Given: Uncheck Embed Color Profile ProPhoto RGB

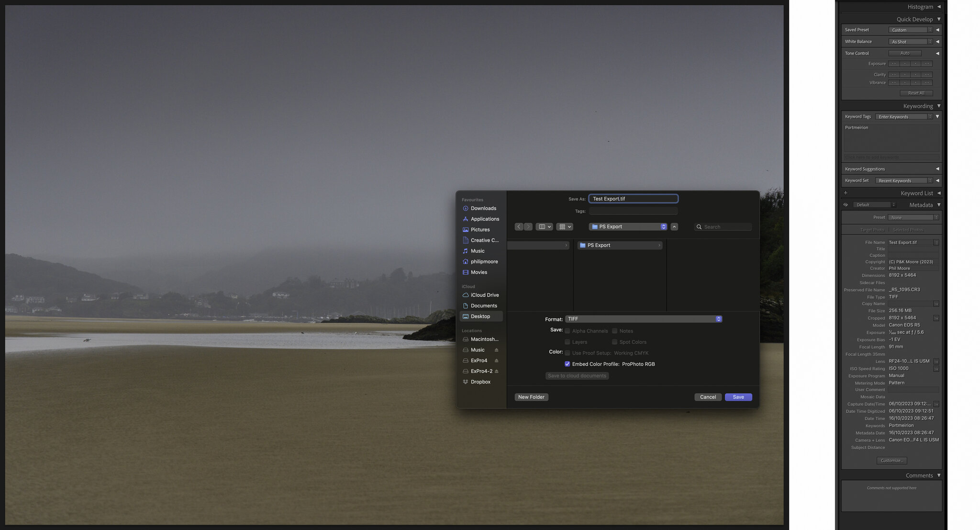Looking at the screenshot, I should pyautogui.click(x=567, y=364).
